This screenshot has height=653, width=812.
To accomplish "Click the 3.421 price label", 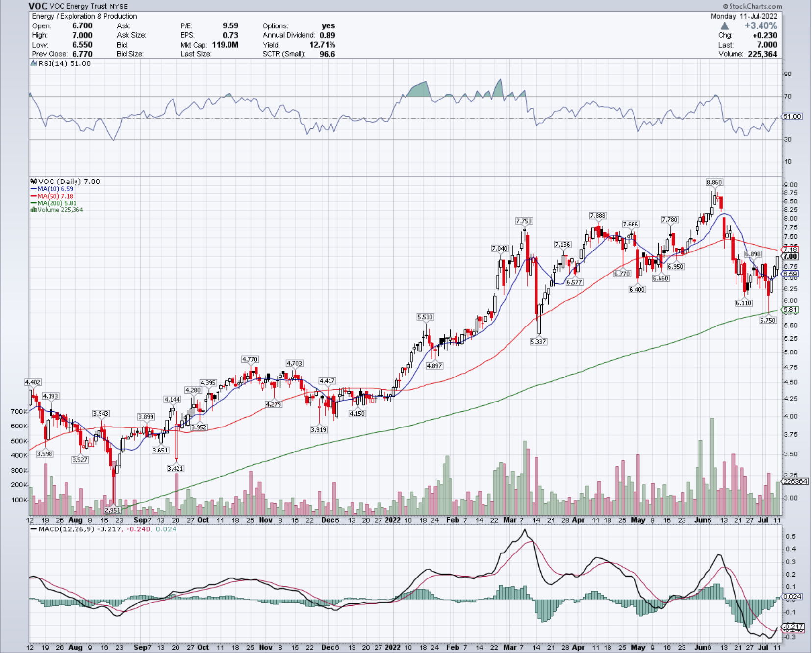I will click(175, 469).
